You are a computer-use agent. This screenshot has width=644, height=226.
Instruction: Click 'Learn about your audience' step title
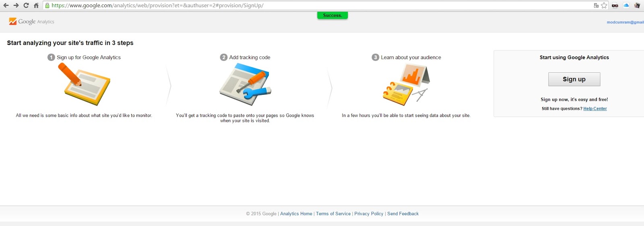[x=411, y=58]
